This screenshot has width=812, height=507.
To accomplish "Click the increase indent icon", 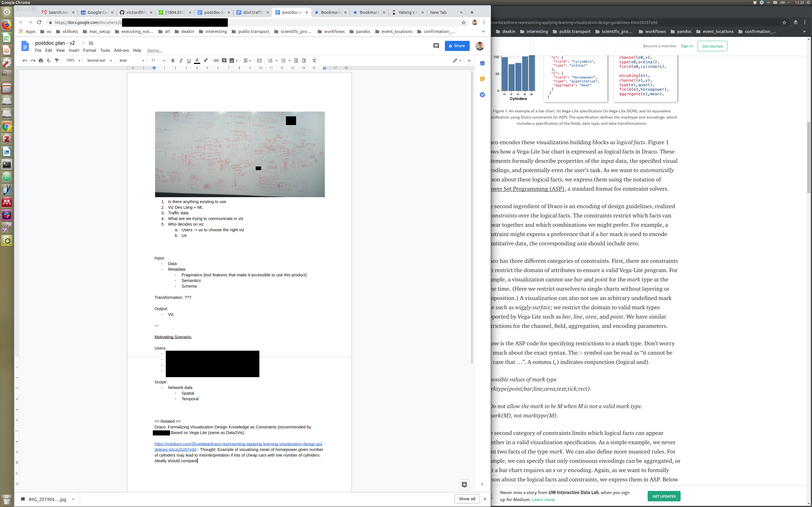I will (x=304, y=61).
